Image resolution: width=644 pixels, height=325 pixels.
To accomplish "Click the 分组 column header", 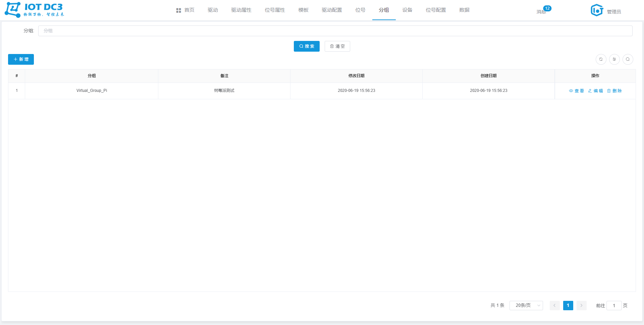I will [92, 76].
